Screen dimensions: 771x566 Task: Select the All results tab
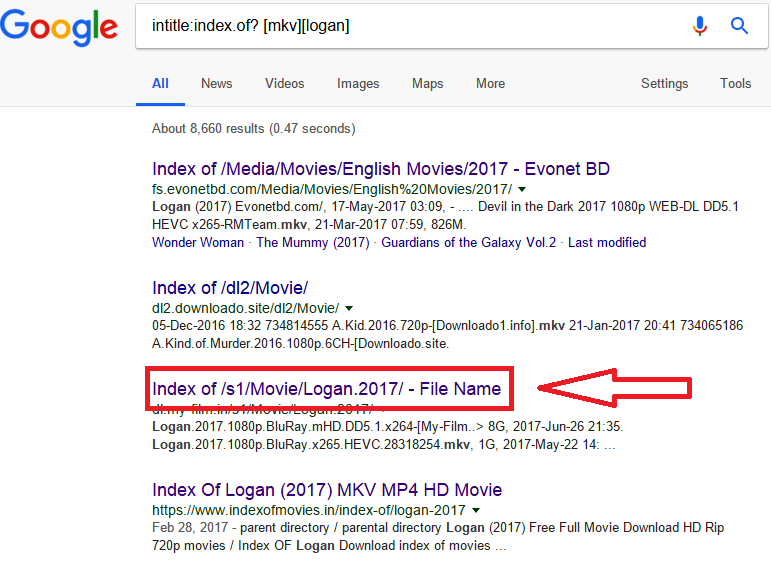(x=160, y=84)
